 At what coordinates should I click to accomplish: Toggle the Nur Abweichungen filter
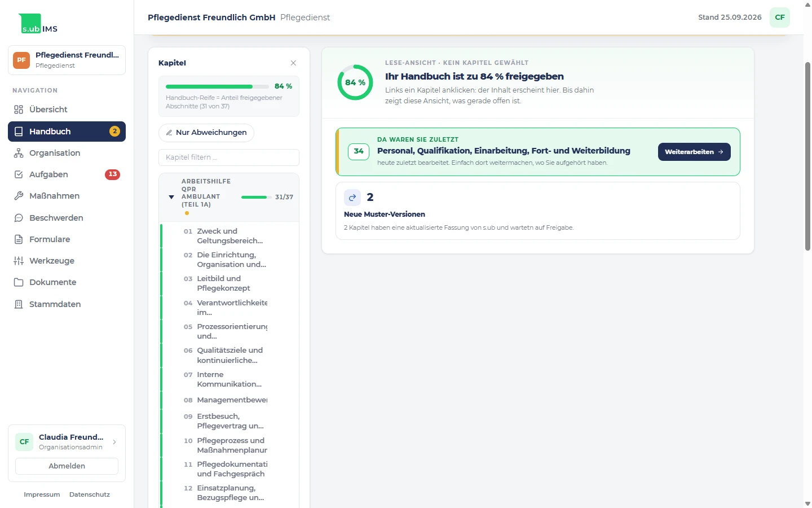(206, 133)
